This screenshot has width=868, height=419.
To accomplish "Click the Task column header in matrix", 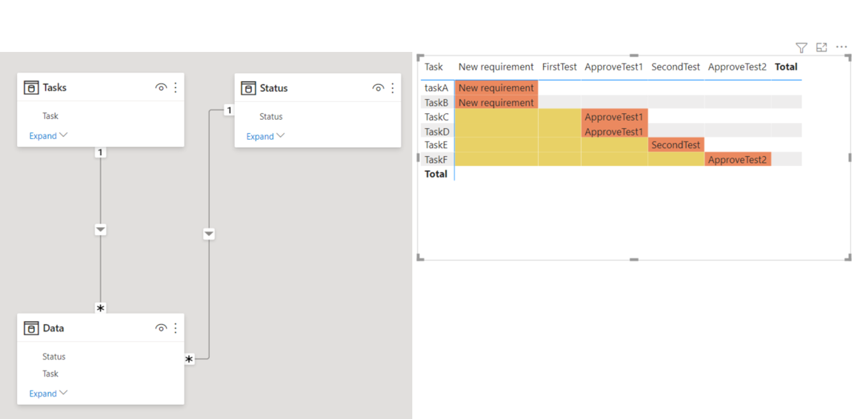I will pyautogui.click(x=434, y=67).
